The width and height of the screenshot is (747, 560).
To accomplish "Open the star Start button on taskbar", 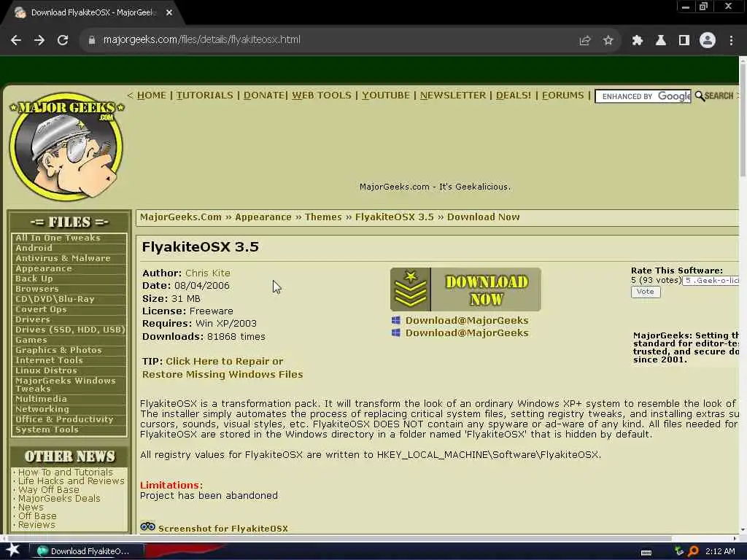I will click(13, 551).
